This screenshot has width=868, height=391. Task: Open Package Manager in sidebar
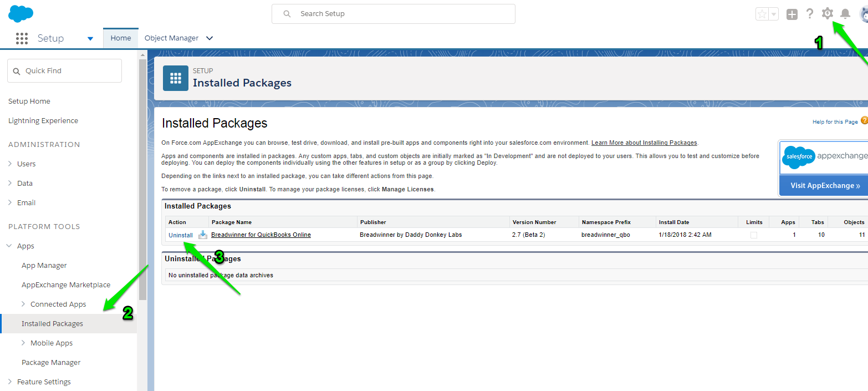coord(51,363)
